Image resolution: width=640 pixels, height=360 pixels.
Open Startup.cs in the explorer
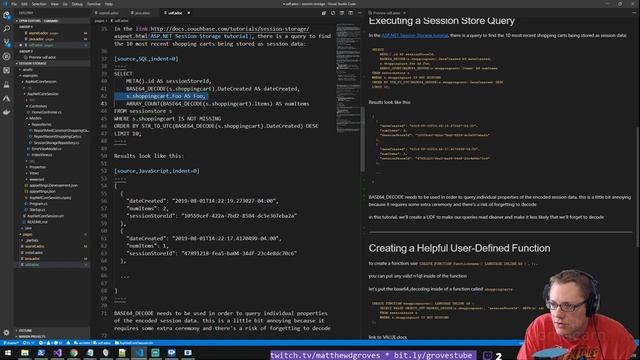37,210
